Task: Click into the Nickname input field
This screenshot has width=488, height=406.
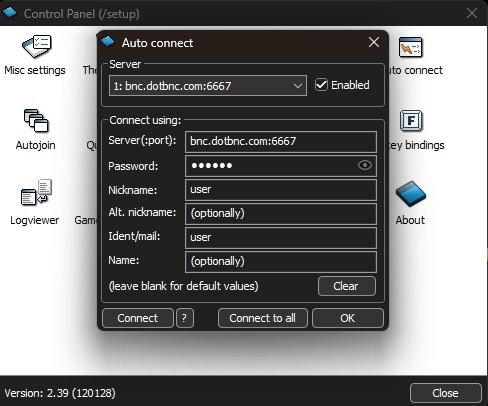Action: [x=281, y=190]
